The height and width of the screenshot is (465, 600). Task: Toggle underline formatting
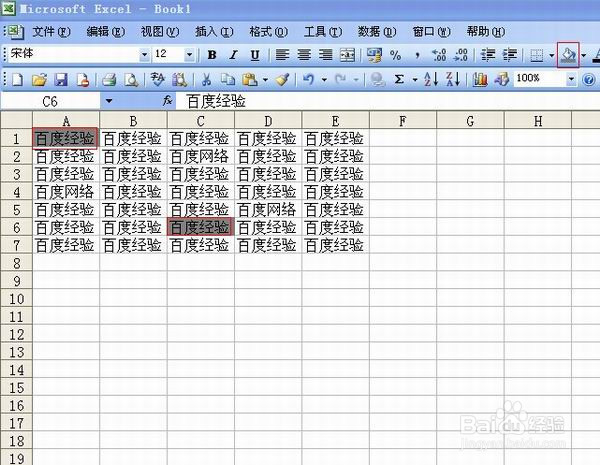pyautogui.click(x=255, y=55)
